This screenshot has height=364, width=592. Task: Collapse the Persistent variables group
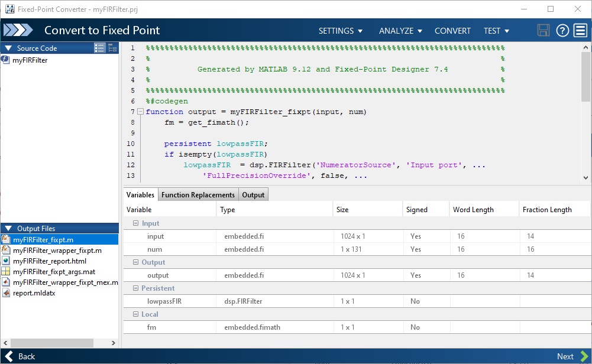pos(135,288)
